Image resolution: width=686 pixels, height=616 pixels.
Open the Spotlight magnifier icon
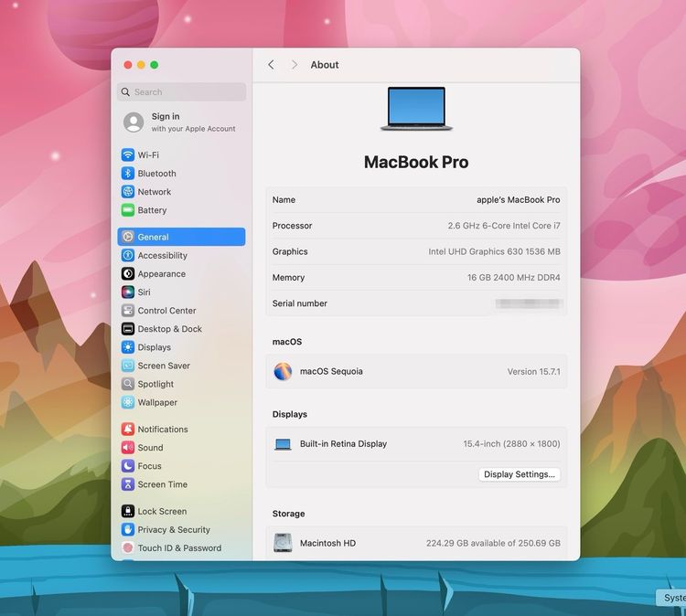click(x=128, y=384)
